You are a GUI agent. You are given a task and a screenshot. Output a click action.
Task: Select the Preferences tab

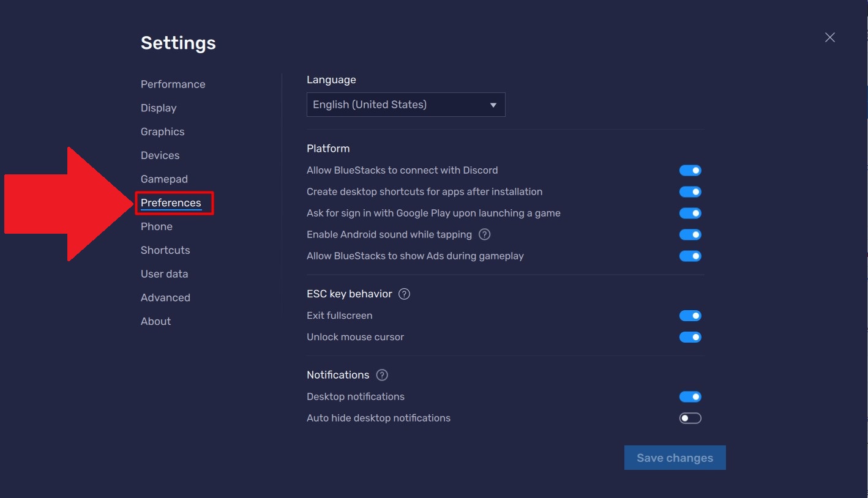171,203
